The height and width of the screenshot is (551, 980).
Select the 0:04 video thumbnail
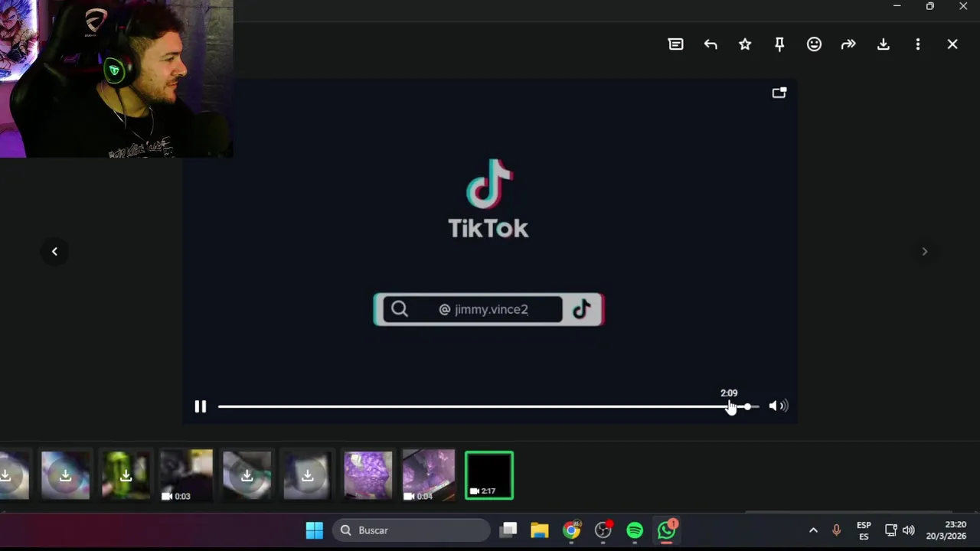click(429, 475)
